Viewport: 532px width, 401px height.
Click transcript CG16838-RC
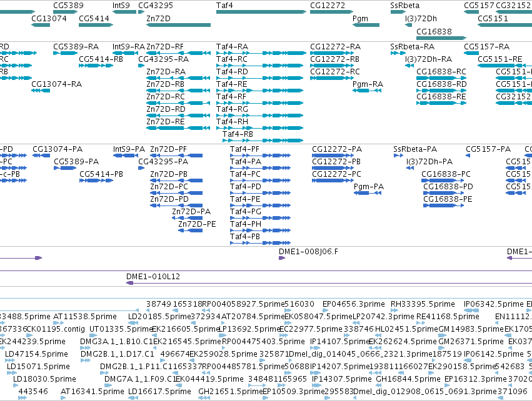coord(441,78)
